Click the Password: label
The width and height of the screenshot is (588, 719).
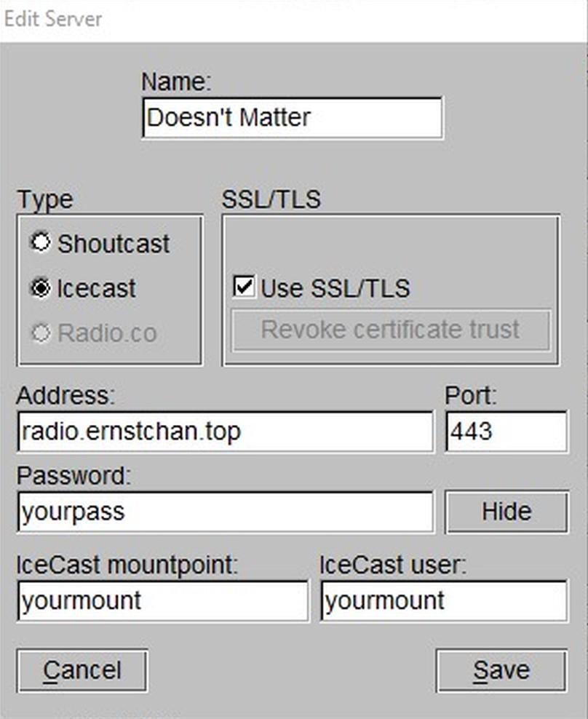pos(73,476)
